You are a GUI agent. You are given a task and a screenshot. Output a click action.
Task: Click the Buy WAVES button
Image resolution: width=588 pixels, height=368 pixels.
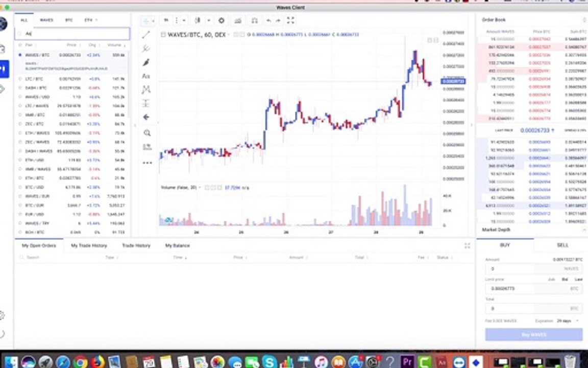tap(533, 335)
